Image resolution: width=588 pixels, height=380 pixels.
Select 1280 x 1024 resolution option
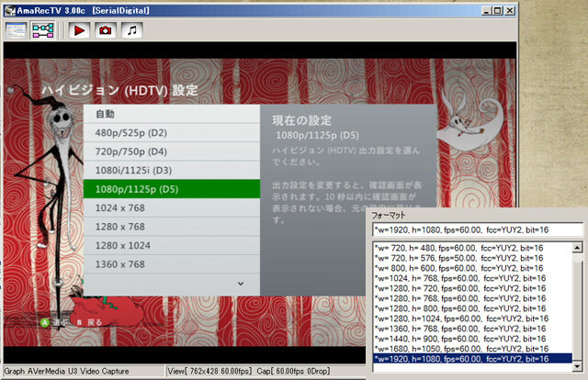click(172, 245)
